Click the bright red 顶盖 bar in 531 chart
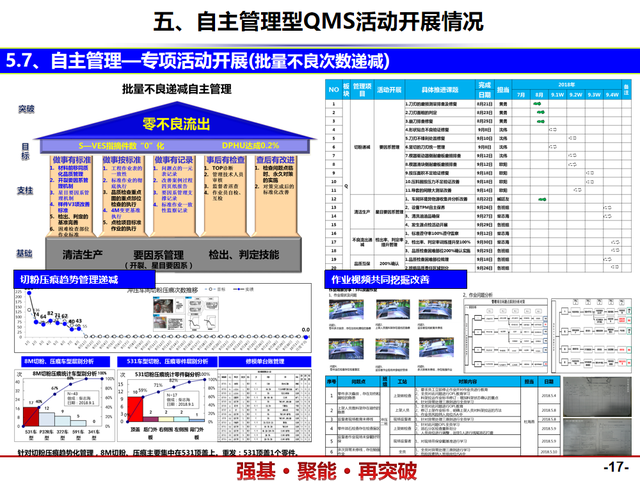The image size is (640, 481). click(x=135, y=409)
